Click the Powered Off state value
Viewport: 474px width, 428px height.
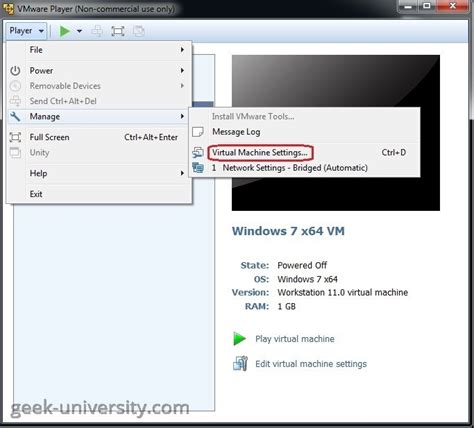(302, 265)
